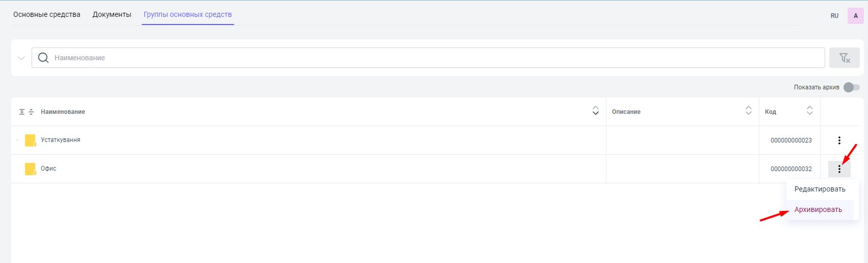Switch to the 'Основные средства' tab
This screenshot has width=868, height=263.
pyautogui.click(x=47, y=15)
